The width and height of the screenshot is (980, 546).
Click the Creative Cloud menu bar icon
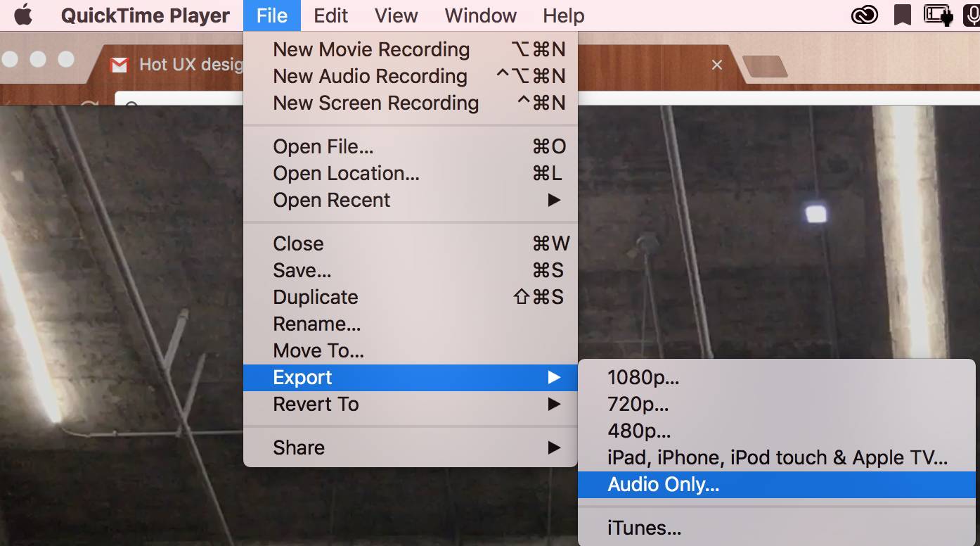[865, 15]
